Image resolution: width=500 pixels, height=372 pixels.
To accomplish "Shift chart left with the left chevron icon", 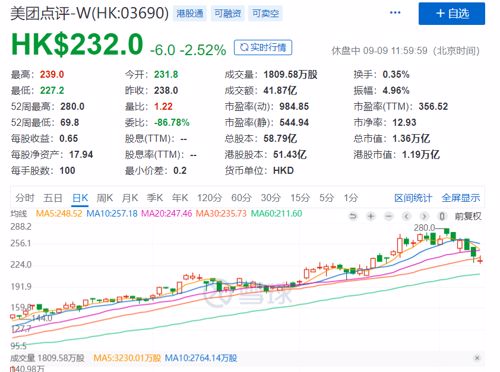I will tap(406, 217).
